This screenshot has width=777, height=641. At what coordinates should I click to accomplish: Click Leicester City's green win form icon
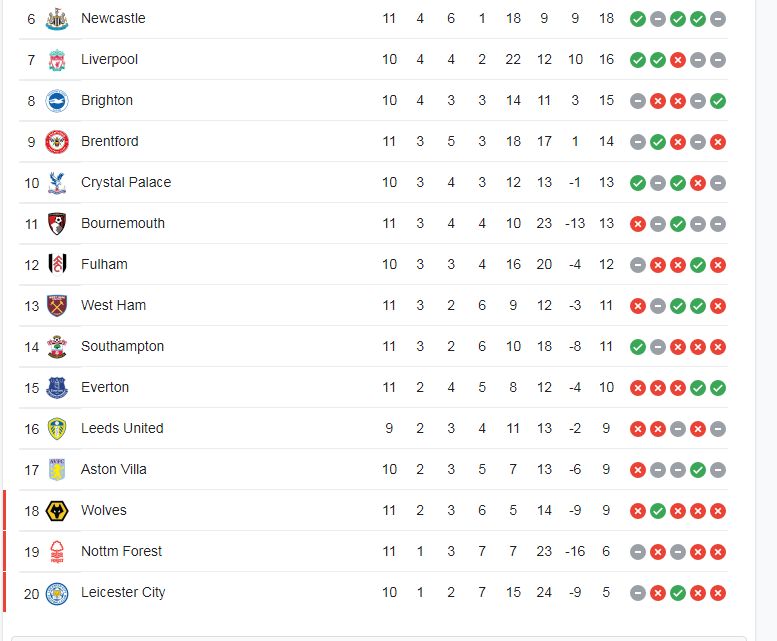tap(678, 592)
